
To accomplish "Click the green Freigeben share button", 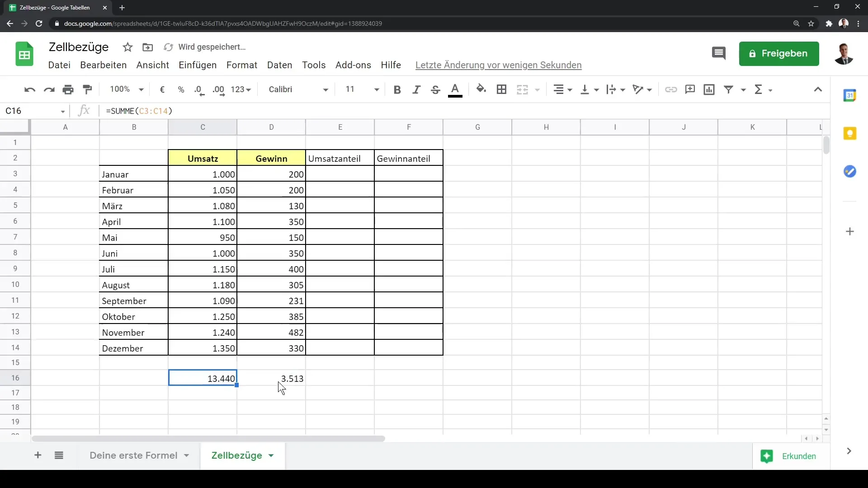I will point(779,54).
